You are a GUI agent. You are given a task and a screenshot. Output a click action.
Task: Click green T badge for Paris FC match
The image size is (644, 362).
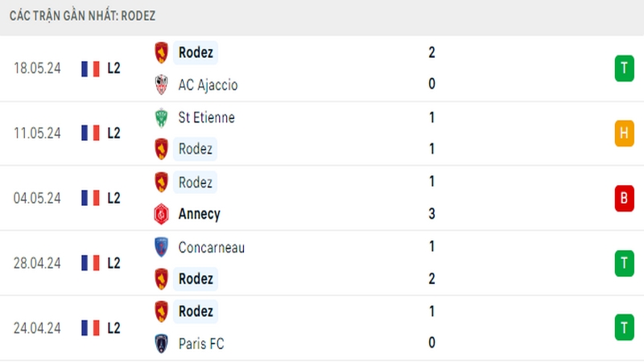[x=625, y=327]
